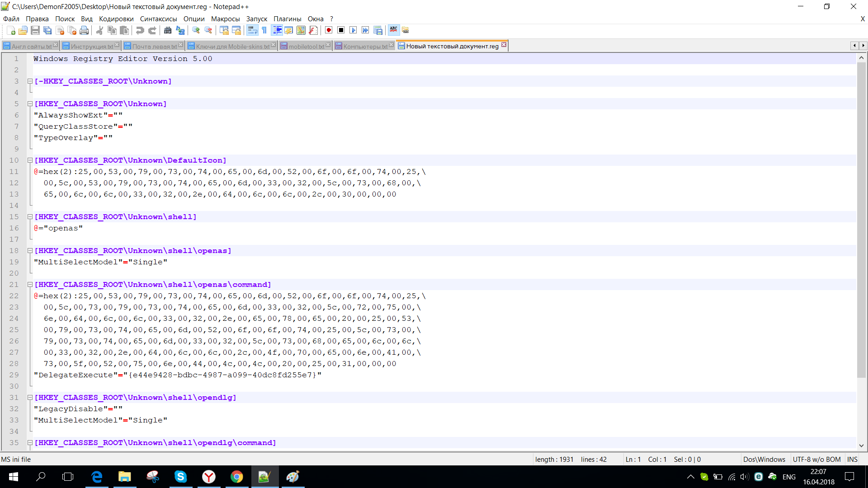Close the Почта левая.txt tab

pyautogui.click(x=181, y=45)
